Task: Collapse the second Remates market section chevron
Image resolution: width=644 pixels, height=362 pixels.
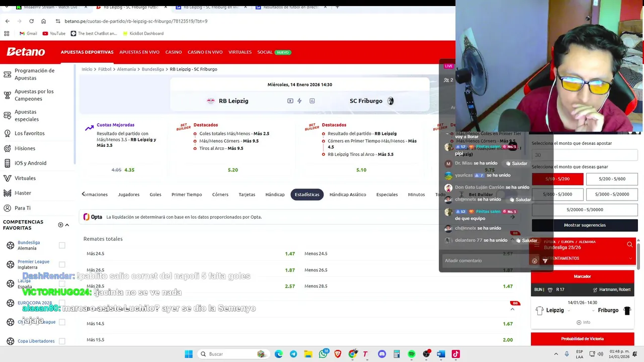Action: click(512, 309)
